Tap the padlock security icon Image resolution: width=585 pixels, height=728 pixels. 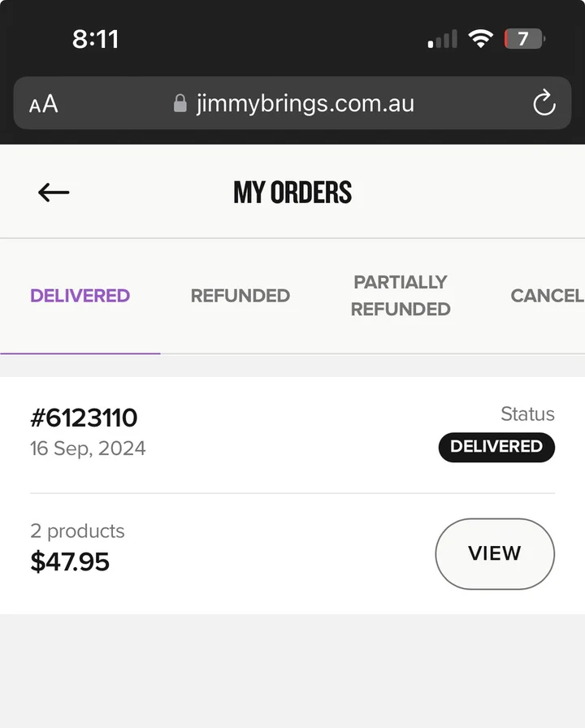point(180,104)
